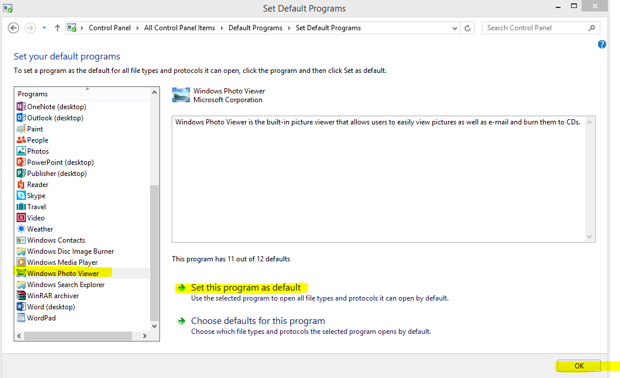Go up one level with up arrow
Screen dimensions: 620x378
pyautogui.click(x=57, y=28)
